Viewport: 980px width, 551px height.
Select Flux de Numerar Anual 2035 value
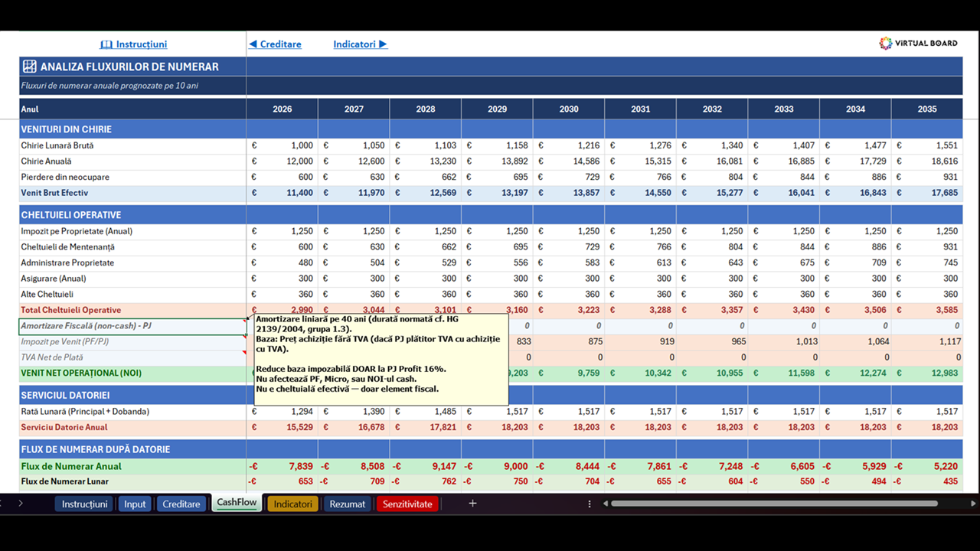(927, 466)
